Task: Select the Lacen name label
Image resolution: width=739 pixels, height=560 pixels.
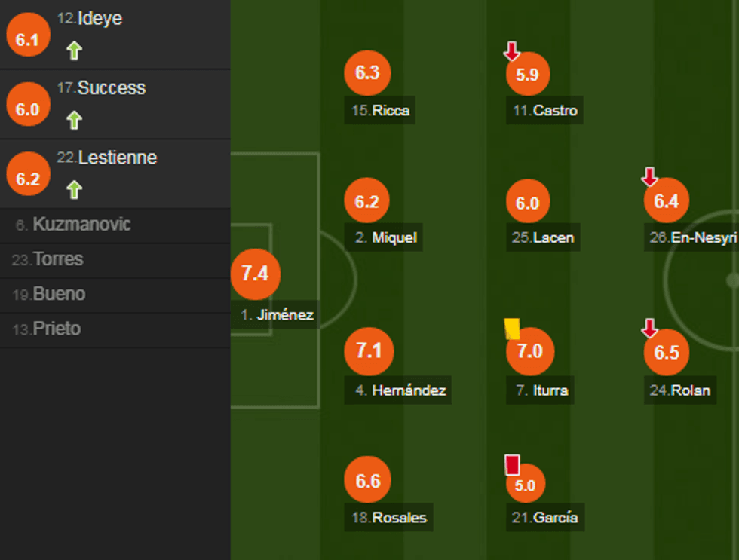Action: (543, 237)
